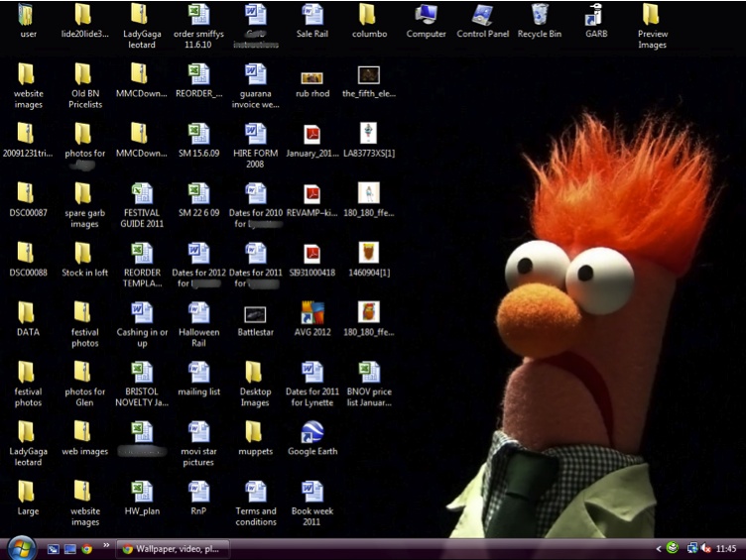
Task: Click the Chrome quick launch icon
Action: 86,549
